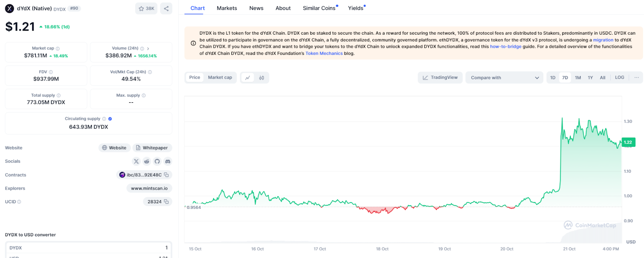Screen dimensions: 644x258
Task: Open chart more options ellipsis menu
Action: tap(636, 78)
